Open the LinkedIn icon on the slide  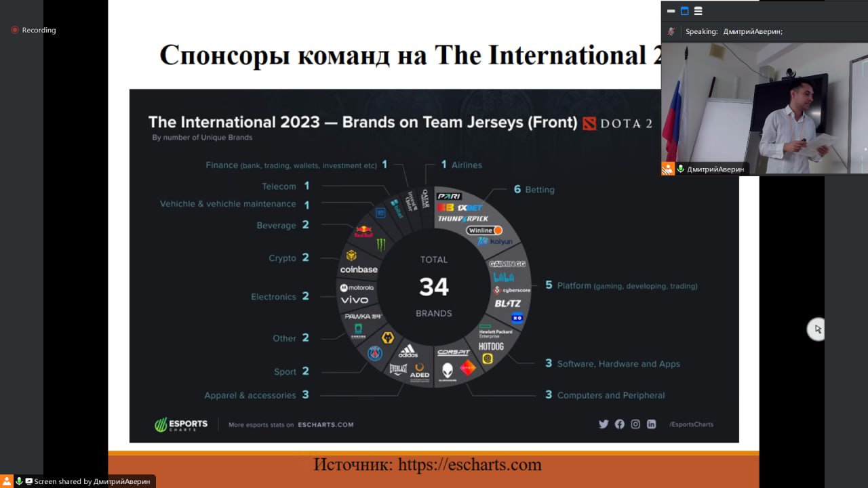[651, 424]
